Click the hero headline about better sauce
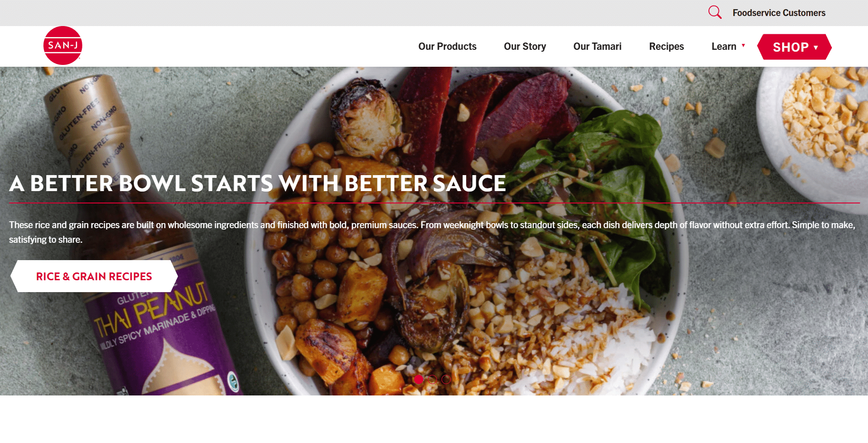The width and height of the screenshot is (868, 443). point(257,183)
